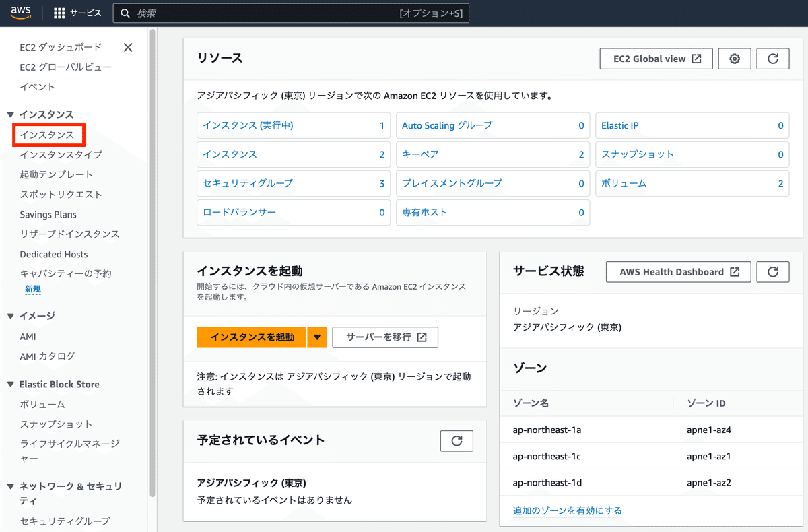This screenshot has height=532, width=808.
Task: Click zone name ap-northeast-1c
Action: (x=547, y=457)
